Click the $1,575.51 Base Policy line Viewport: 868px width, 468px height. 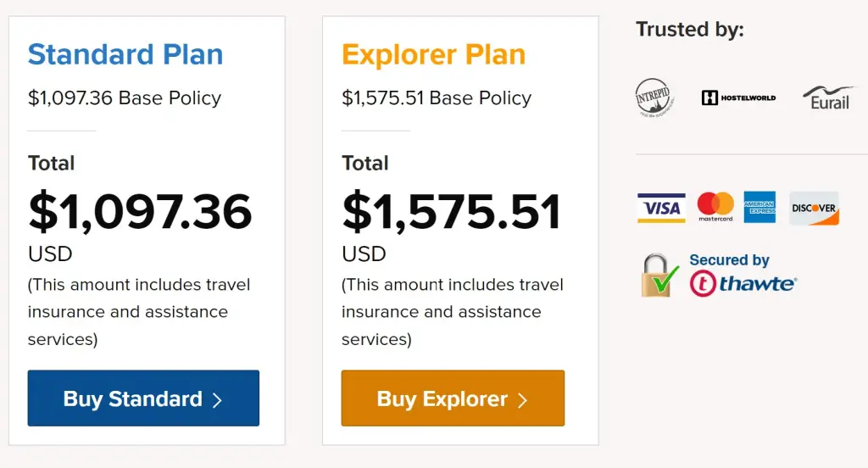[x=437, y=98]
